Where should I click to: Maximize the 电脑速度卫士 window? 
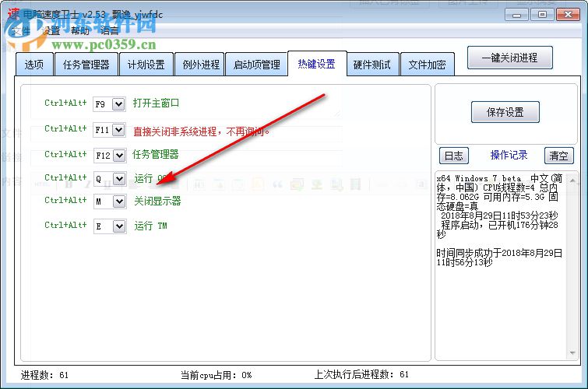[542, 15]
